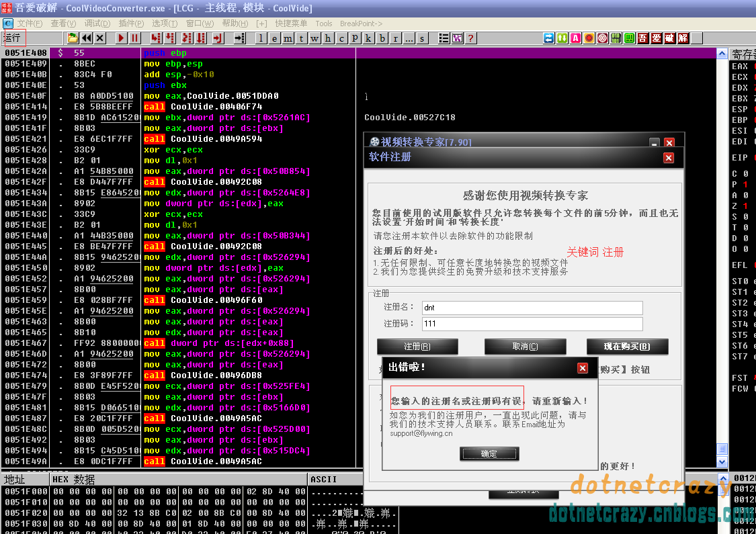Click the green window layout icon
756x534 pixels.
630,38
